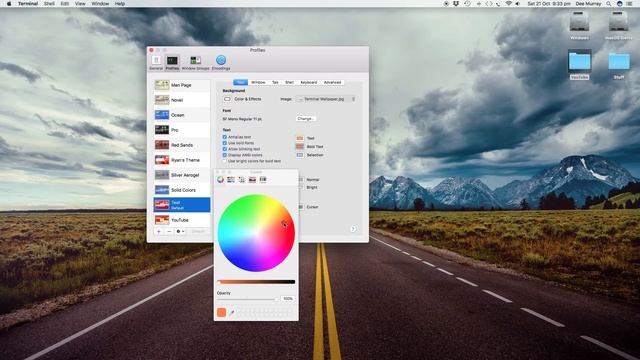This screenshot has height=360, width=640.
Task: Switch to the Text tab
Action: click(x=240, y=82)
